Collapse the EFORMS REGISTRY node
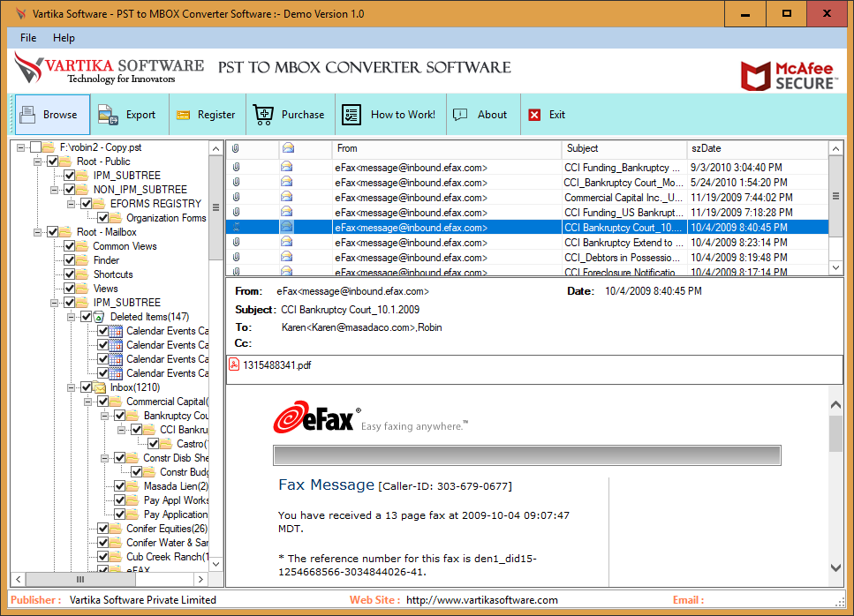Viewport: 854px width, 616px height. 72,204
